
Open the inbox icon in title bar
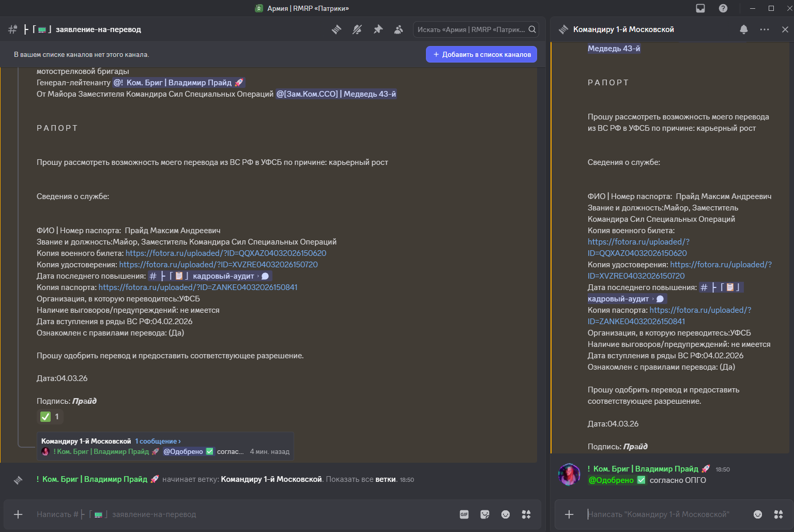coord(700,8)
